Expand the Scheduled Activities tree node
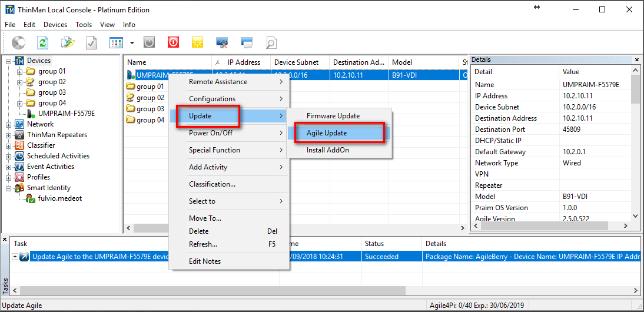The height and width of the screenshot is (312, 644). 9,157
